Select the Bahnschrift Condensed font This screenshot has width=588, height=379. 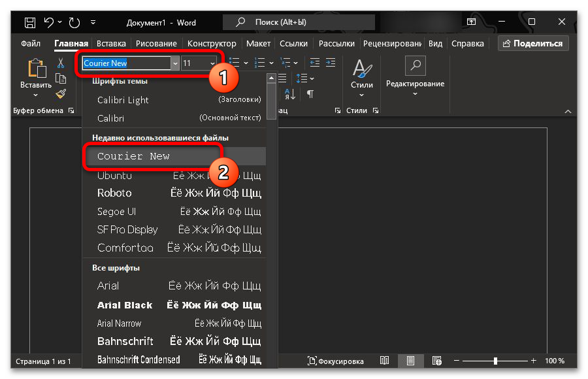pos(174,359)
